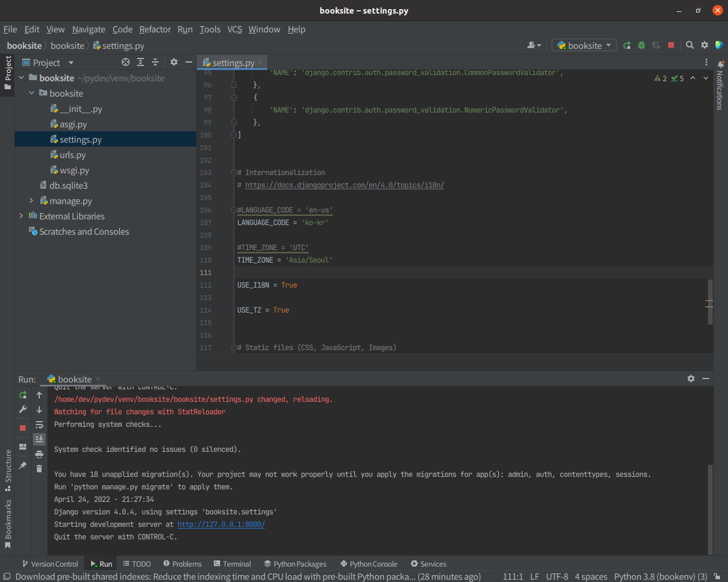Image resolution: width=728 pixels, height=582 pixels.
Task: Run with coverage from the main toolbar
Action: click(656, 45)
